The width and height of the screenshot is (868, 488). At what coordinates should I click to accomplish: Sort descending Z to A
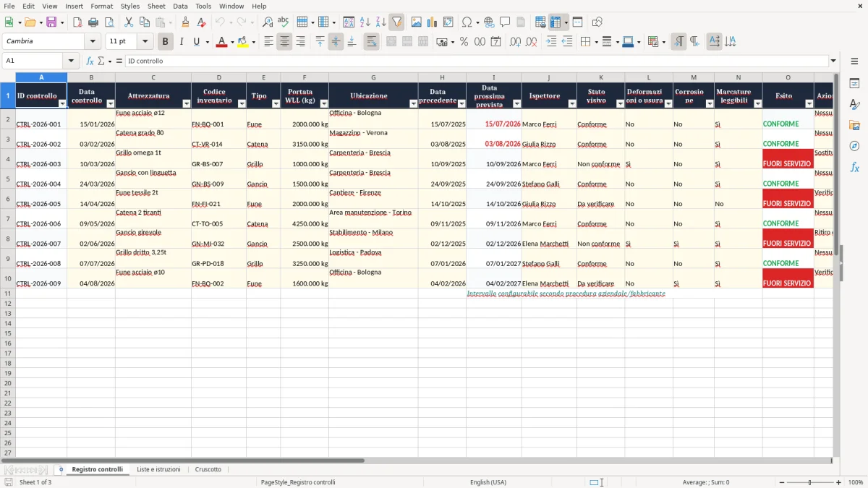pyautogui.click(x=381, y=22)
